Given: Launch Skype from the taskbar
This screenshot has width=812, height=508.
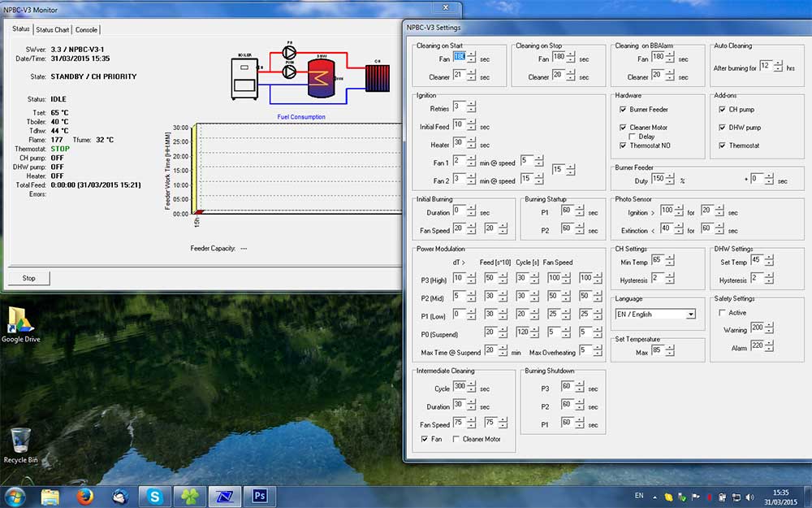Looking at the screenshot, I should click(154, 497).
